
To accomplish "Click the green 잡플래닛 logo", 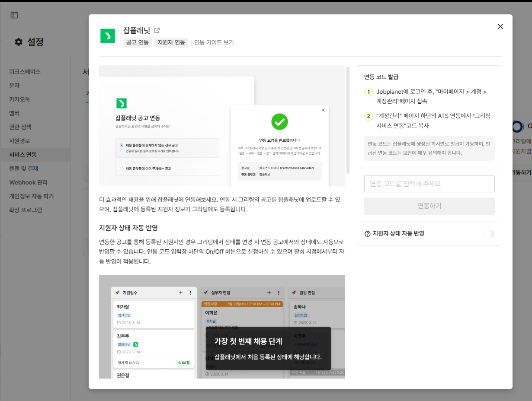I will point(108,36).
